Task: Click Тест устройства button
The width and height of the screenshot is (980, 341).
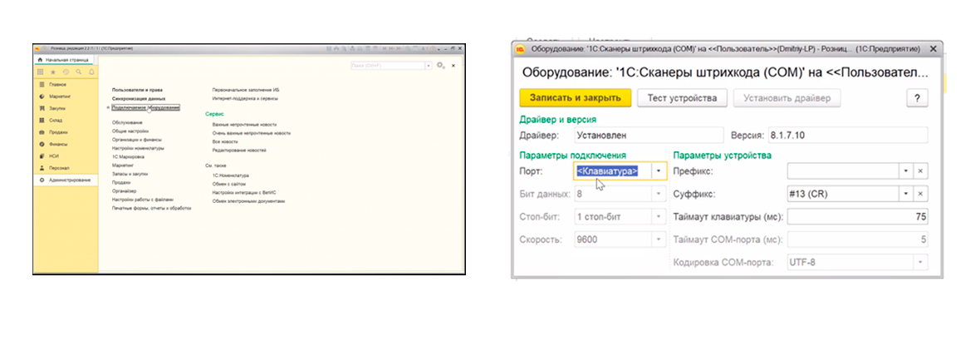Action: (683, 97)
